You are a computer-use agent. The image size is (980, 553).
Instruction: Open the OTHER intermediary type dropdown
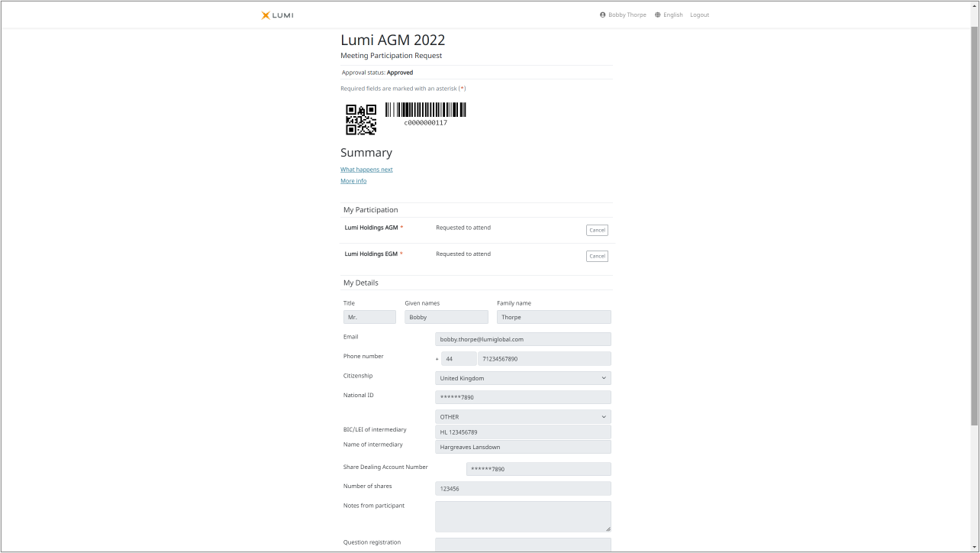click(523, 417)
